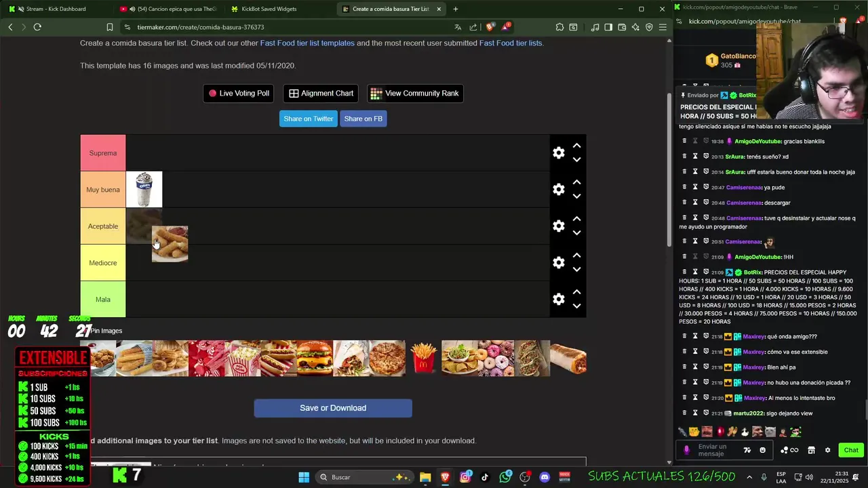Move Muy buena tier row down

(x=576, y=197)
